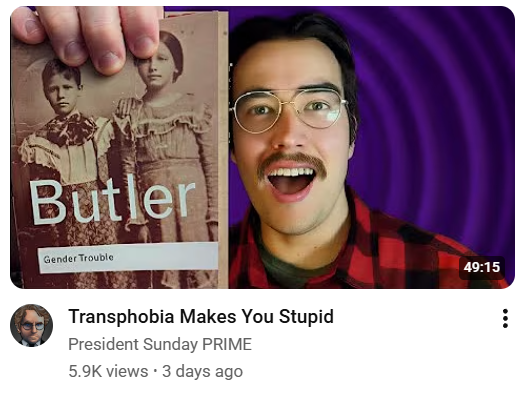The width and height of the screenshot is (523, 400).
Task: Click the 49:15 duration badge
Action: (482, 267)
